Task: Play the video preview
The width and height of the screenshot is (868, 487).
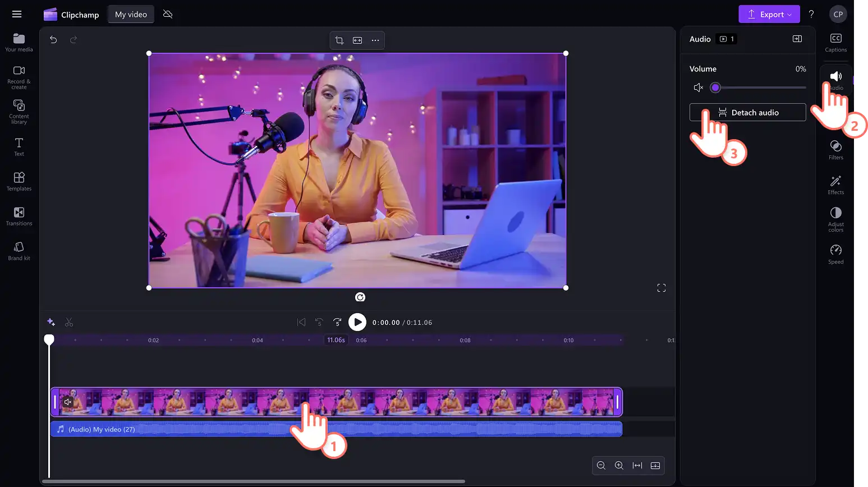Action: (x=357, y=322)
